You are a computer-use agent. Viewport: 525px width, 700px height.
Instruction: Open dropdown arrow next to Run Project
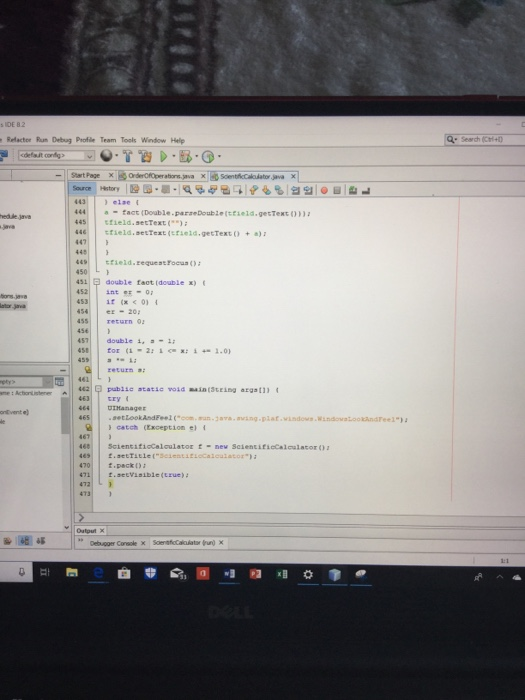174,157
